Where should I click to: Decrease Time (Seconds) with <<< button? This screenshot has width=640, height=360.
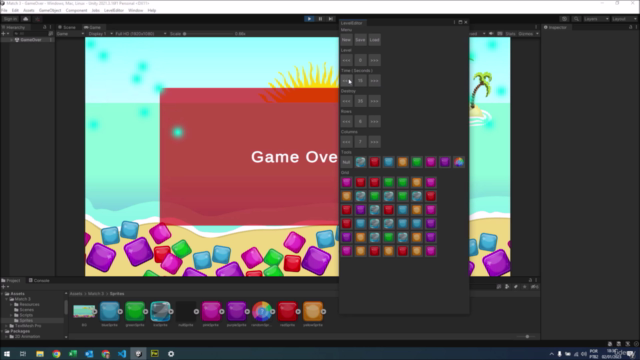(x=346, y=80)
